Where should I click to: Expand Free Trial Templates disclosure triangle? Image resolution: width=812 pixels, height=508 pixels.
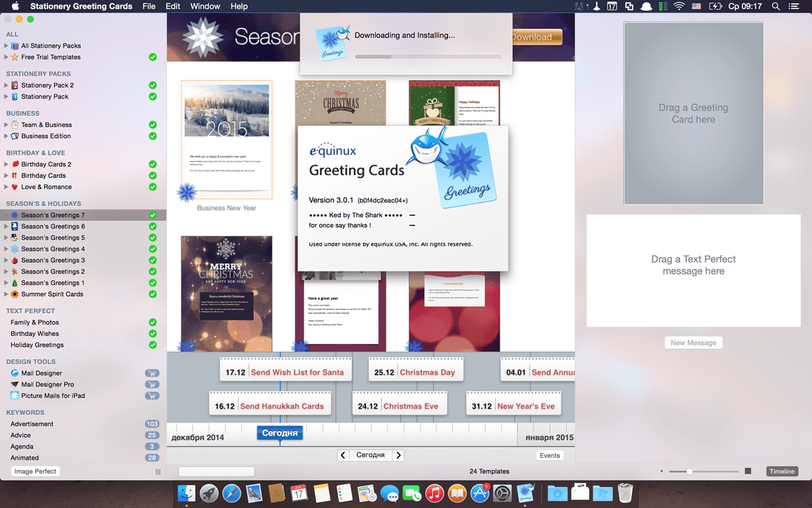[6, 58]
